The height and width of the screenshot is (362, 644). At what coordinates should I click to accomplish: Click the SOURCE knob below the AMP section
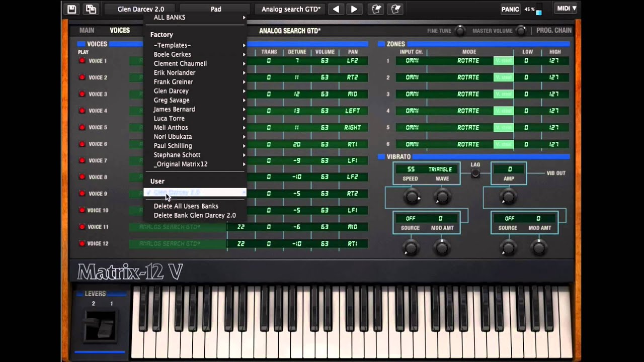(x=508, y=247)
